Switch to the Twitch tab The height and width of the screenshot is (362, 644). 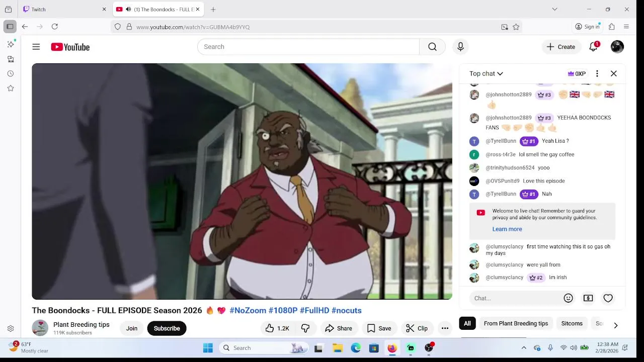pos(65,9)
